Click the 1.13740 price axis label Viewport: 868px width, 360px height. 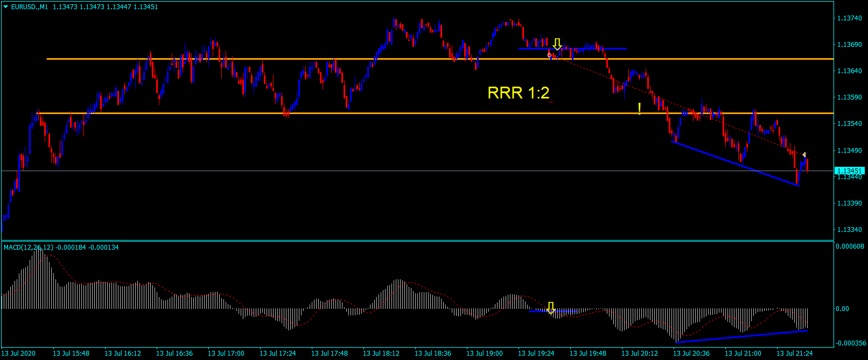849,18
